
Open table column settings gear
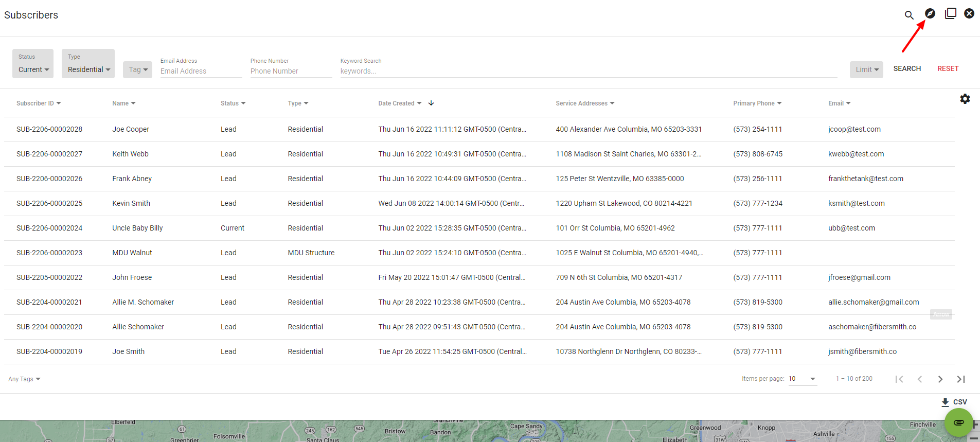(965, 99)
